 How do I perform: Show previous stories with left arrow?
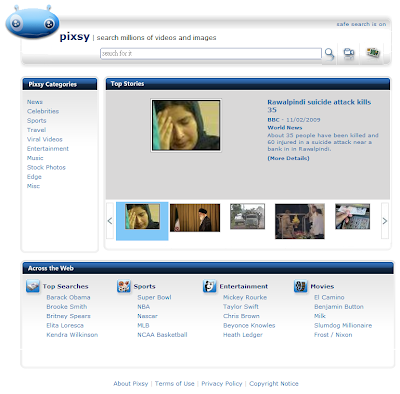coord(110,221)
